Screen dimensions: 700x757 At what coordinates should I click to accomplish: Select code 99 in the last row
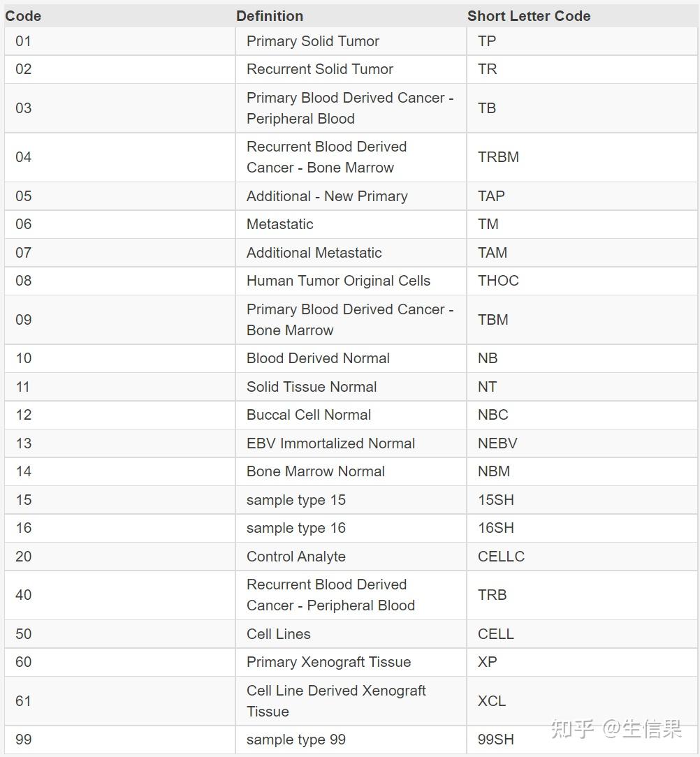click(24, 740)
